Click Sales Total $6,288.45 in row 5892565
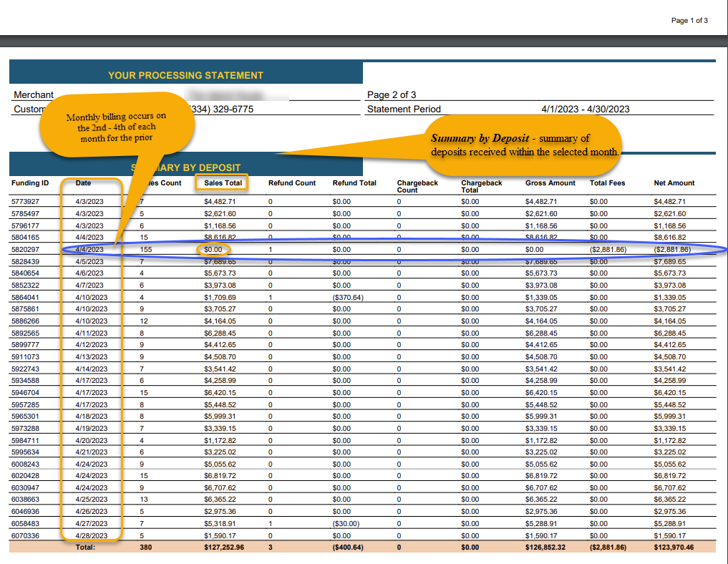Viewport: 728px width, 564px height. pyautogui.click(x=220, y=333)
